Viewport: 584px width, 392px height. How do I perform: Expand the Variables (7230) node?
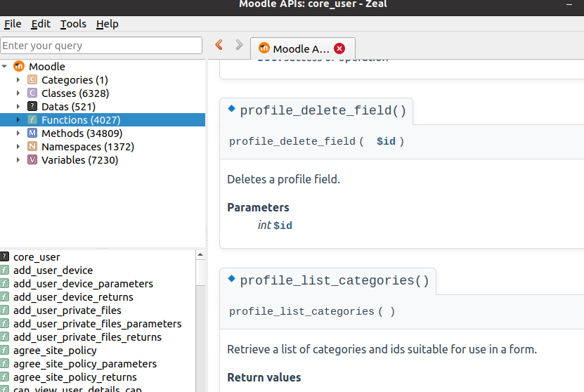point(18,160)
